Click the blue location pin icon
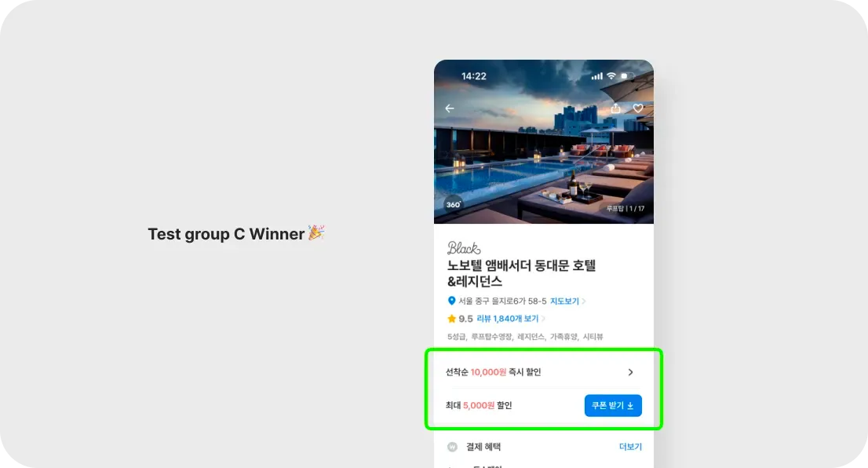This screenshot has width=868, height=468. (451, 301)
